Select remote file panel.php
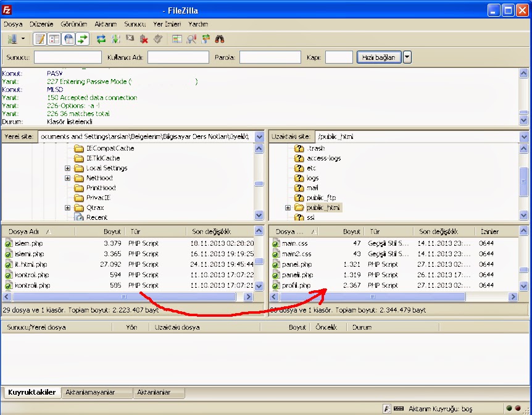This screenshot has height=415, width=532. tap(296, 264)
